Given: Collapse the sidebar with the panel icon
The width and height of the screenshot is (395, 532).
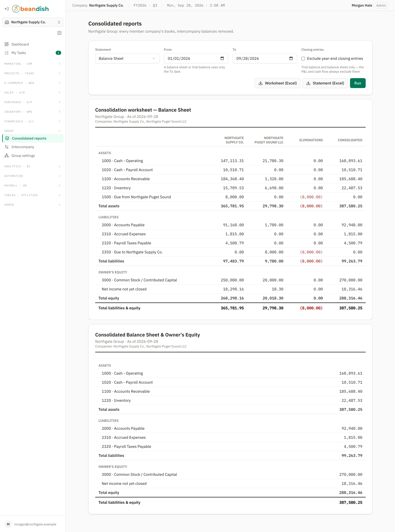Looking at the screenshot, I should click(60, 33).
